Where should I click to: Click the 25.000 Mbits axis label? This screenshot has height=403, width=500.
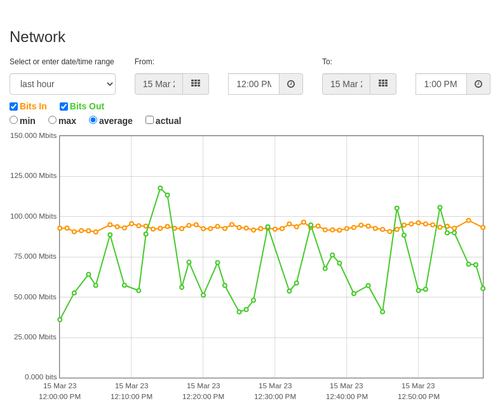(x=35, y=337)
